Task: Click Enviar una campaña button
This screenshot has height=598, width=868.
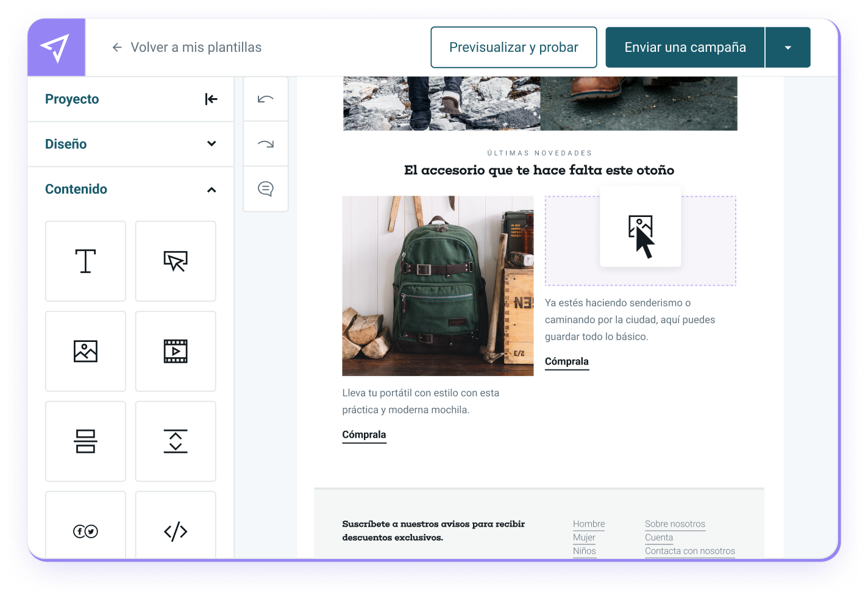Action: pos(685,48)
